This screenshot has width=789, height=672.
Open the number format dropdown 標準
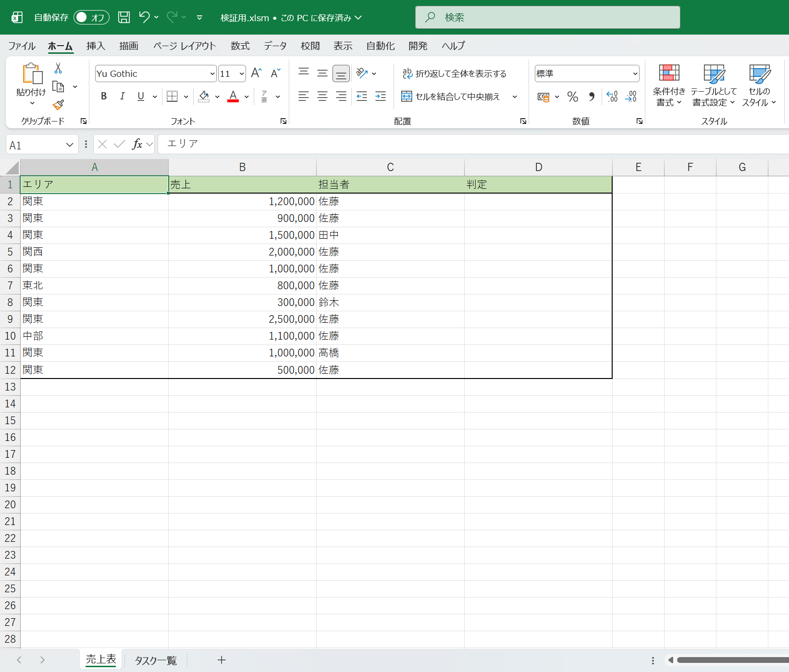[x=635, y=73]
